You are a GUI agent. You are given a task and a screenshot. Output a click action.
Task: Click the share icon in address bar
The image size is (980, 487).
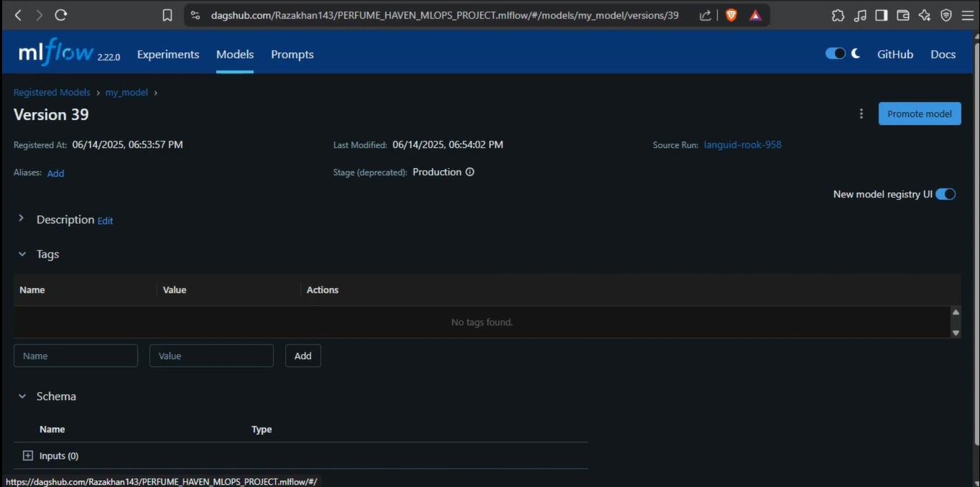coord(705,15)
